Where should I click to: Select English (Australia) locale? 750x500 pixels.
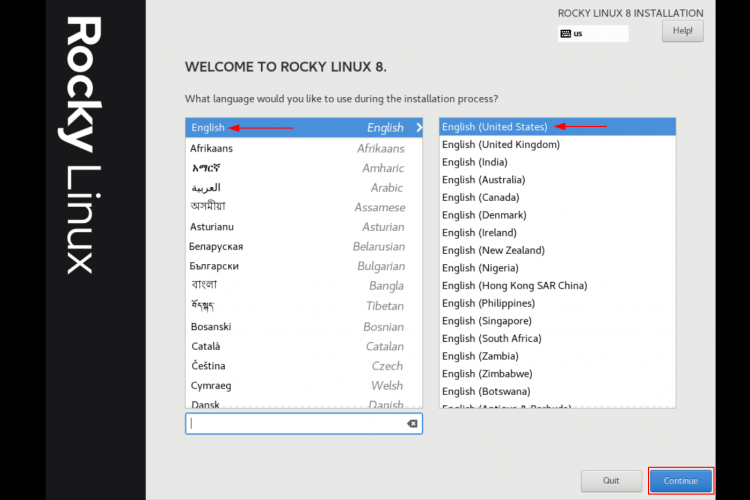pos(557,180)
